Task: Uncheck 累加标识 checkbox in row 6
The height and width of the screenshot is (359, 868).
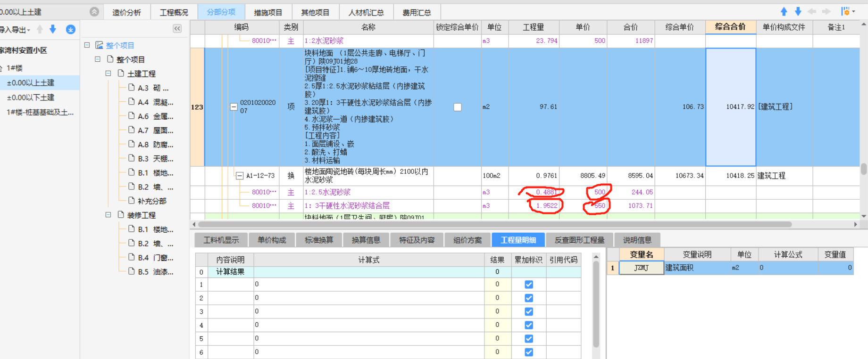Action: [x=529, y=352]
